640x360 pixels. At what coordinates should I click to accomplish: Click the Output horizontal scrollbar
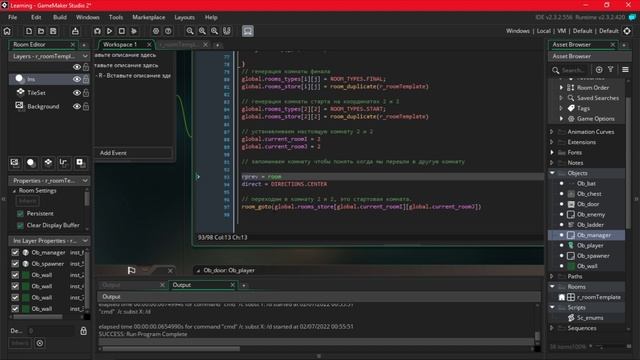pos(171,349)
